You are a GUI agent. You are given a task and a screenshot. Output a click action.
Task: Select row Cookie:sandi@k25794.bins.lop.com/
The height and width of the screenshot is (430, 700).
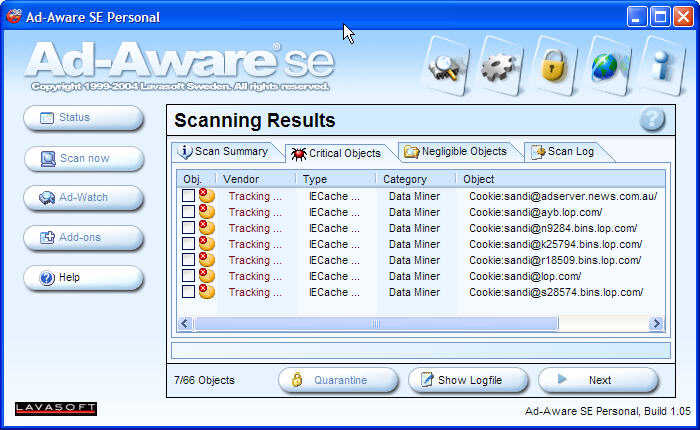421,244
